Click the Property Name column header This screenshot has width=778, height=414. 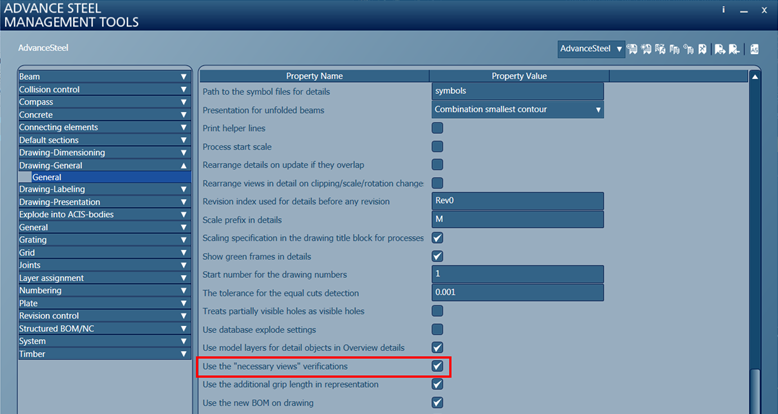pos(314,76)
